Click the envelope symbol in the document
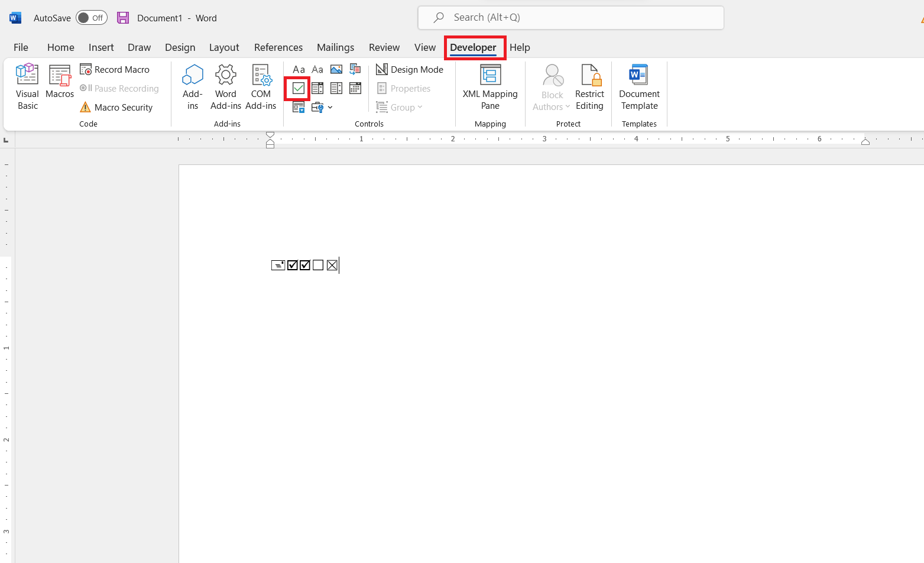This screenshot has width=924, height=563. (278, 265)
